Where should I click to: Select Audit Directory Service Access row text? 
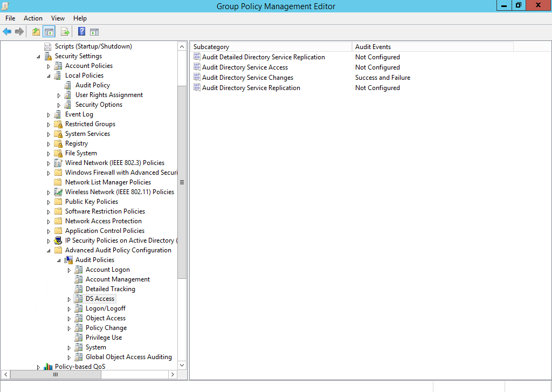245,67
